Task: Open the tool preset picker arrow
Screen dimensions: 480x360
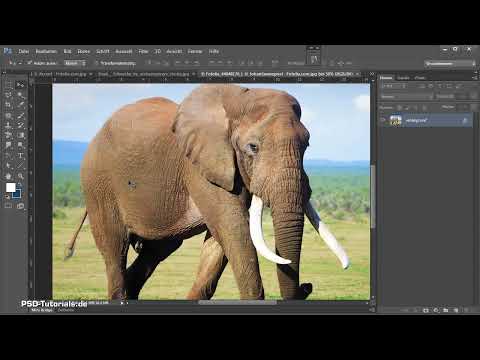Action: (x=20, y=63)
